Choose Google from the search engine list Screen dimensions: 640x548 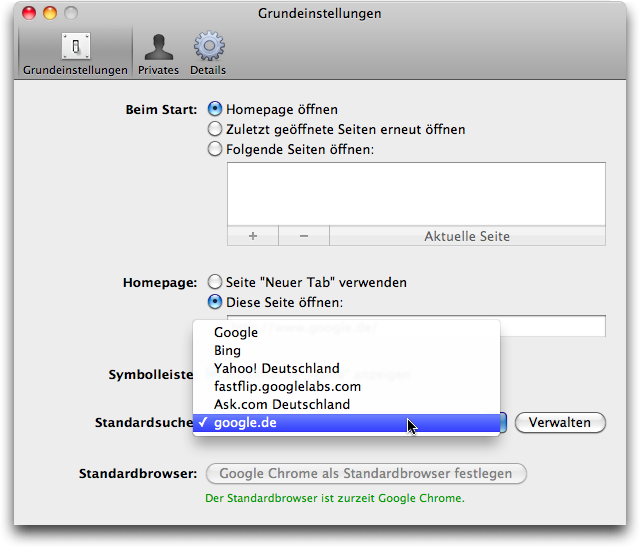pyautogui.click(x=346, y=332)
